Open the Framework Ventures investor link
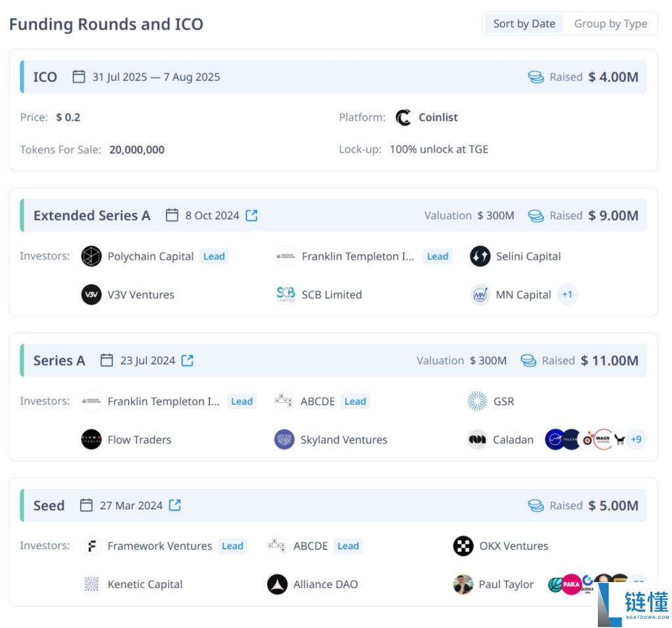The width and height of the screenshot is (672, 628). tap(159, 546)
